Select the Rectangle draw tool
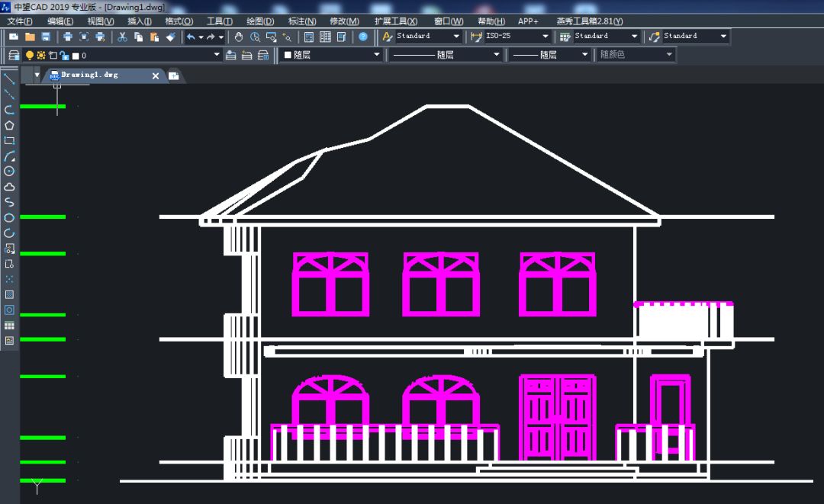Screen dimensions: 824x504 (9, 141)
